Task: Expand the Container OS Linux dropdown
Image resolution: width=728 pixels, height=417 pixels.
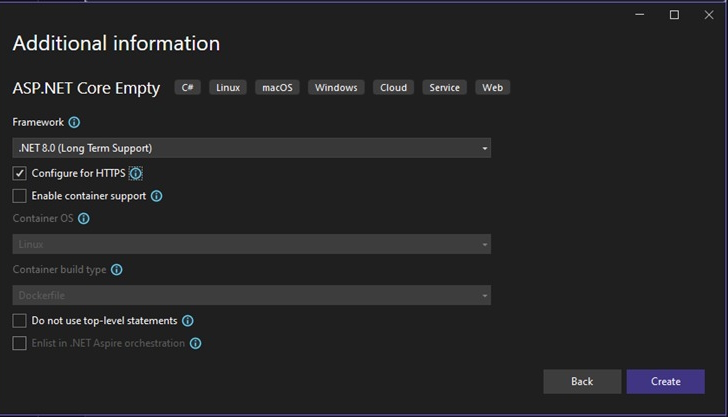Action: (x=252, y=244)
